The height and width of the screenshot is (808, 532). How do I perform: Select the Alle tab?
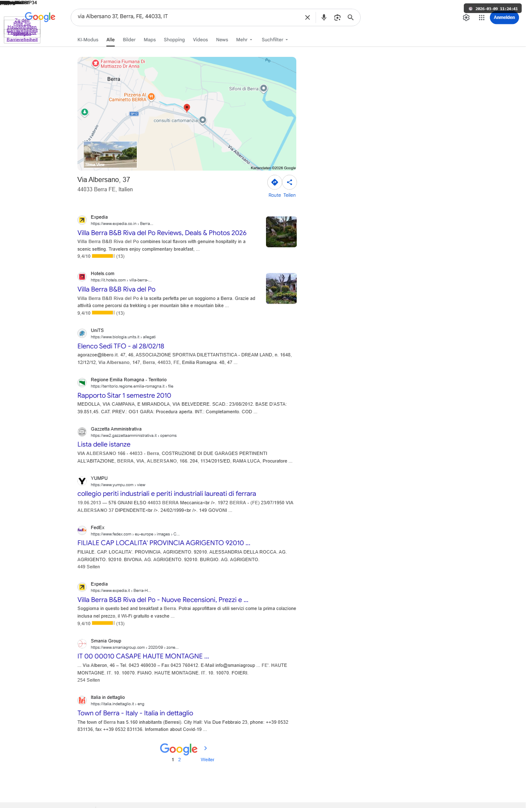(110, 40)
